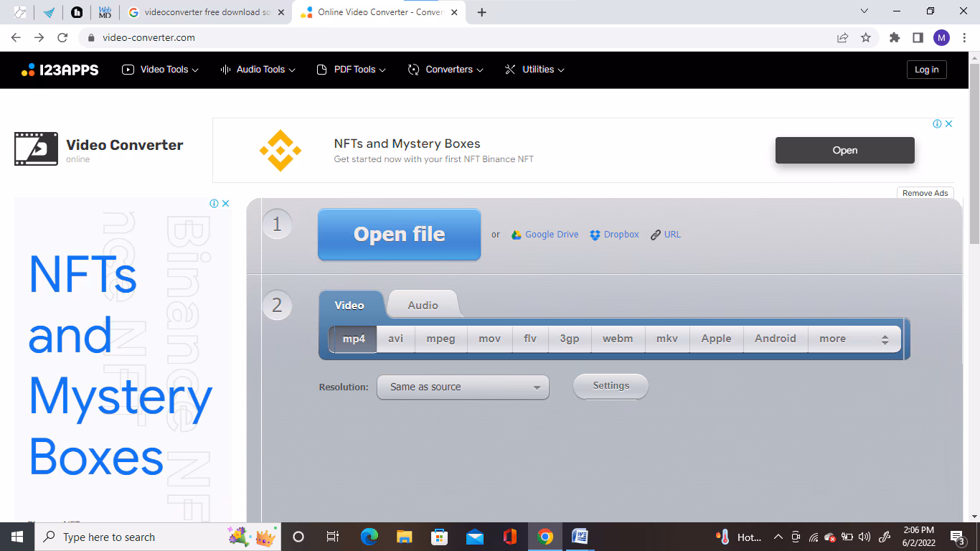
Task: Click the Windows taskbar search box
Action: (156, 537)
